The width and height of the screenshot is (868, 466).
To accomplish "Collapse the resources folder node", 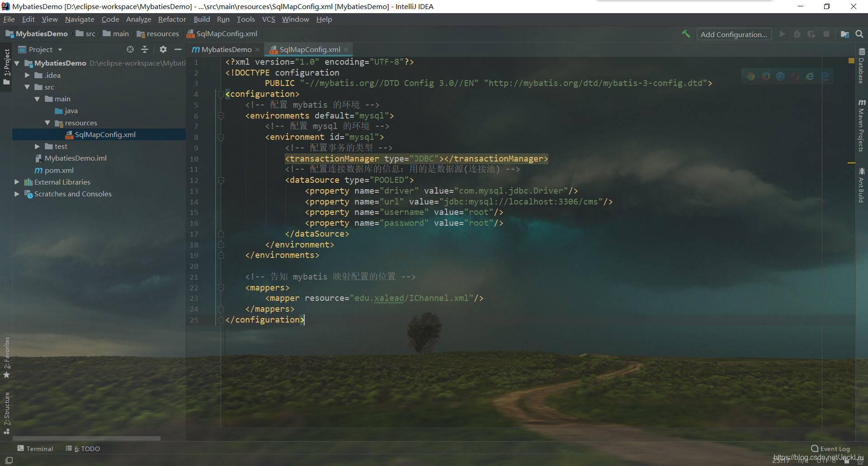I will pos(47,123).
